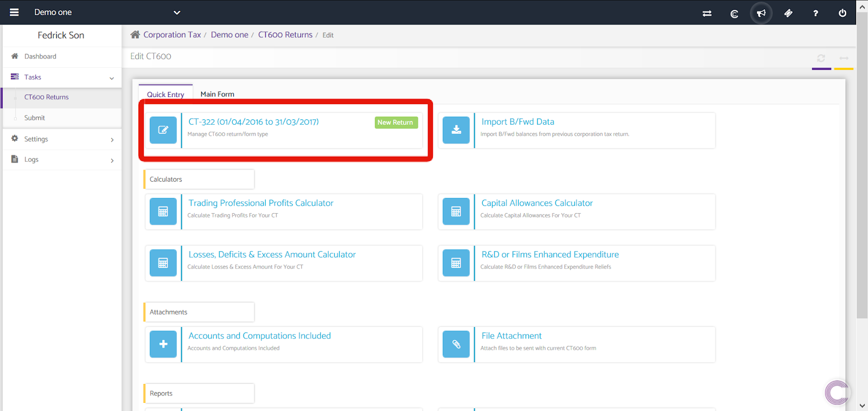Switch to Quick Entry tab
The height and width of the screenshot is (411, 868).
(x=165, y=94)
